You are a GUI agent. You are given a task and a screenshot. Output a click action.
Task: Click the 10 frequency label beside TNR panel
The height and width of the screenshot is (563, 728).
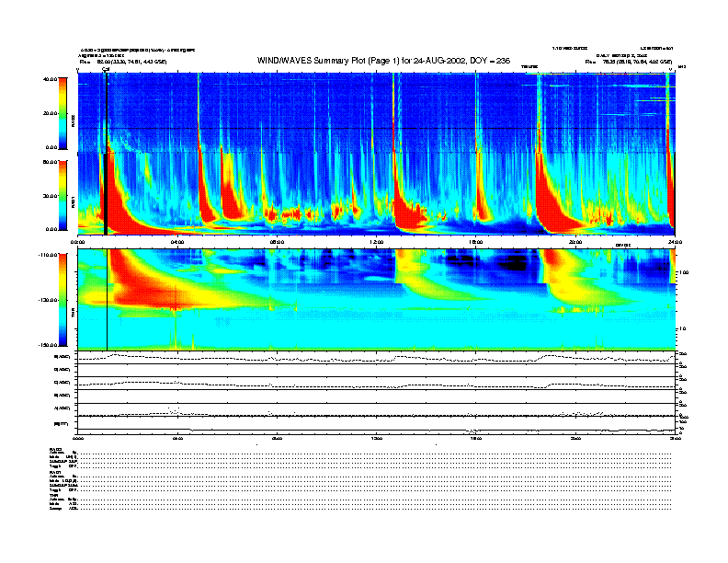[x=682, y=329]
